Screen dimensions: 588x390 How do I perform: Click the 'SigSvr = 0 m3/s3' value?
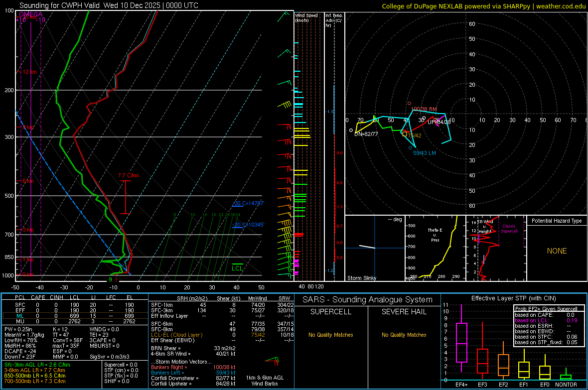[x=110, y=357]
